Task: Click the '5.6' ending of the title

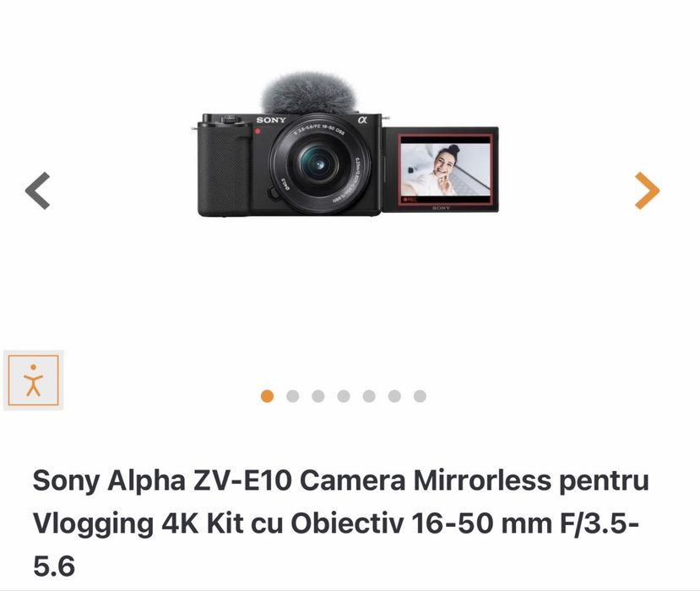Action: coord(53,566)
